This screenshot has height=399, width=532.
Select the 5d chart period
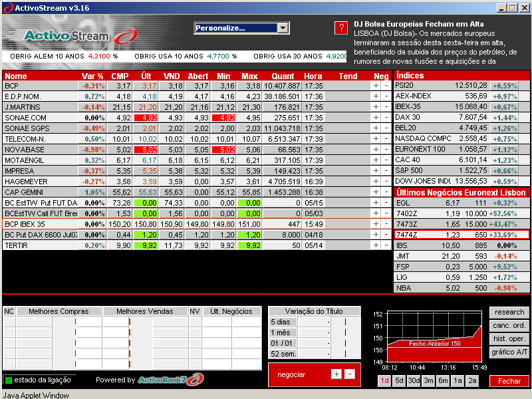[x=400, y=380]
